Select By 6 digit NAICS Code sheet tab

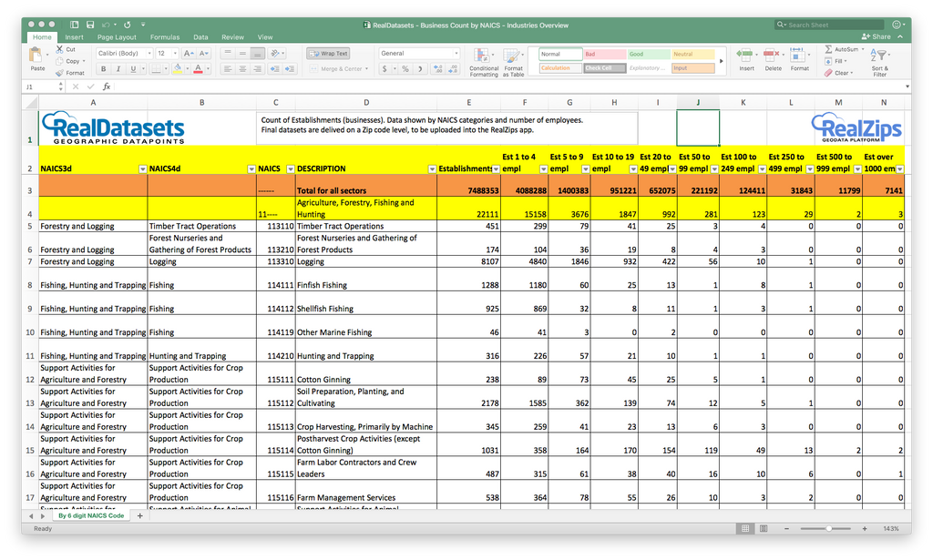point(91,516)
